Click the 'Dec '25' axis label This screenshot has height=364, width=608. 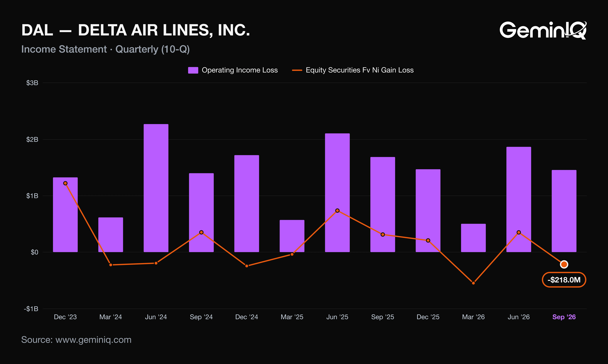pos(428,317)
